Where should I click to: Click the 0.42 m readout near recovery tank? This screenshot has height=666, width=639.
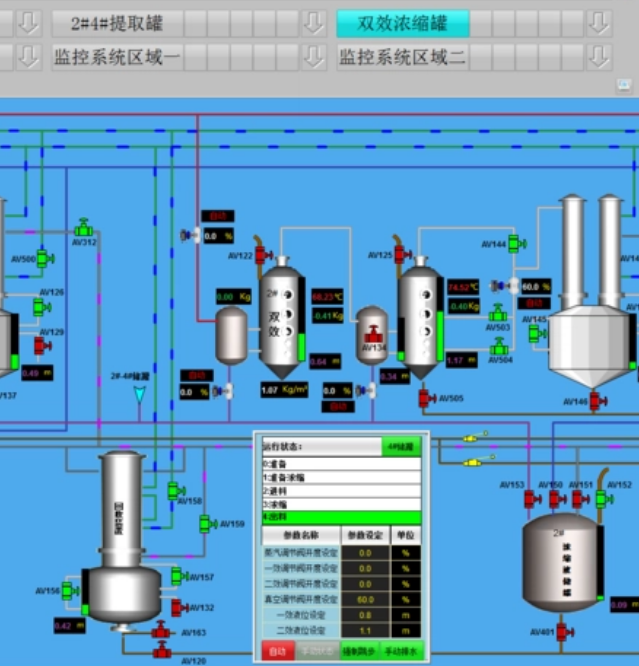(x=69, y=626)
